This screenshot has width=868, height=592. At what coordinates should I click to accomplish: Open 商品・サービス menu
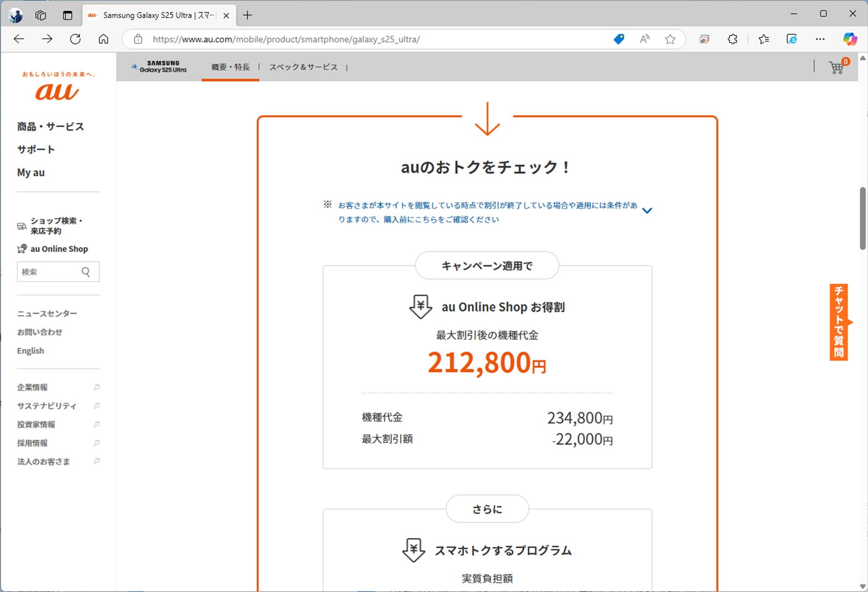pos(51,127)
